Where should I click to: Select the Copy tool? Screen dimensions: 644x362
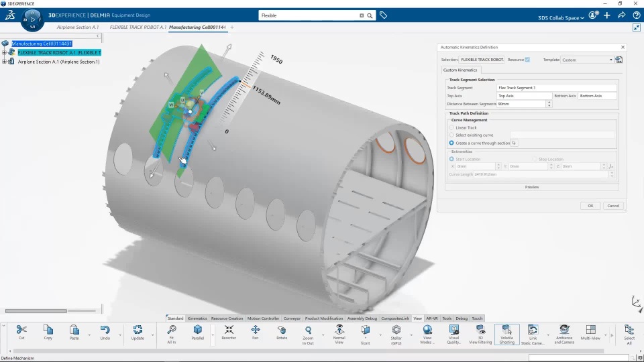48,332
